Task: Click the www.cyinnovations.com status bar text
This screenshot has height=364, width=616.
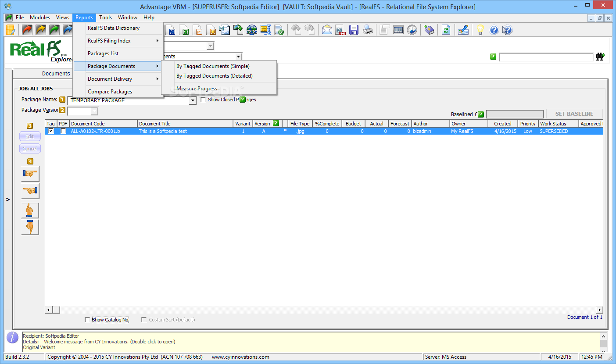Action: coord(240,357)
